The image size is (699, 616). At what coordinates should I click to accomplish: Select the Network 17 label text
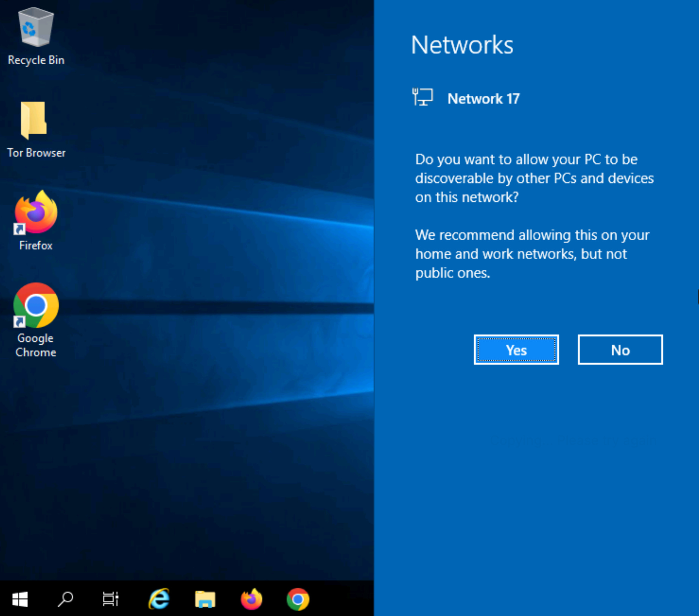pos(483,98)
